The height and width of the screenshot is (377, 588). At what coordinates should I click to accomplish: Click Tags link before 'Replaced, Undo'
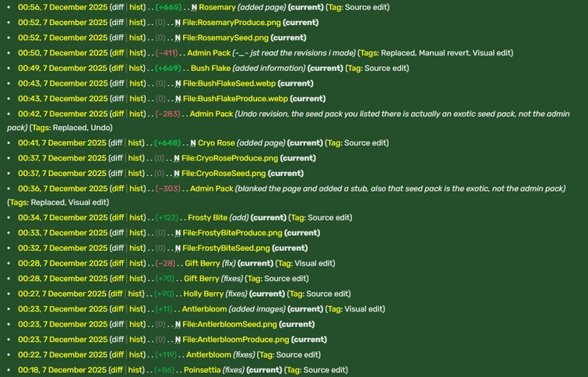(x=40, y=128)
